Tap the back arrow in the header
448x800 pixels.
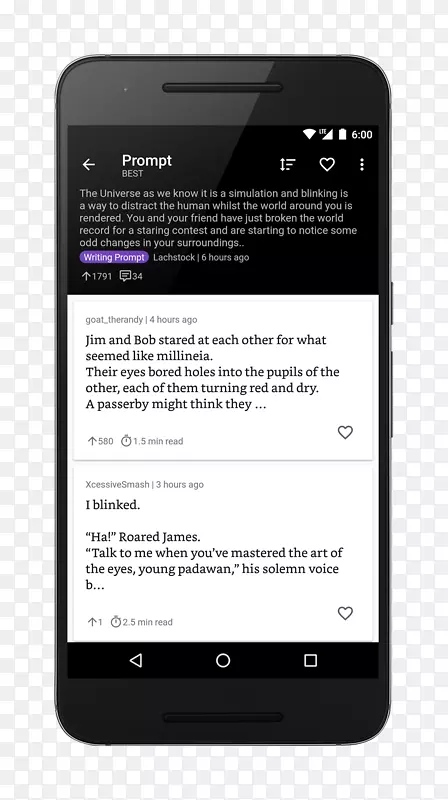[89, 164]
